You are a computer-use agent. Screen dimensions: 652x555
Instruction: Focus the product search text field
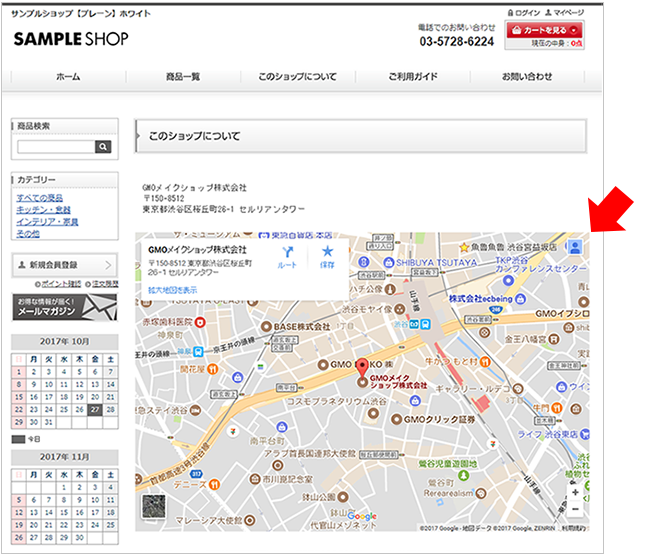pyautogui.click(x=56, y=147)
